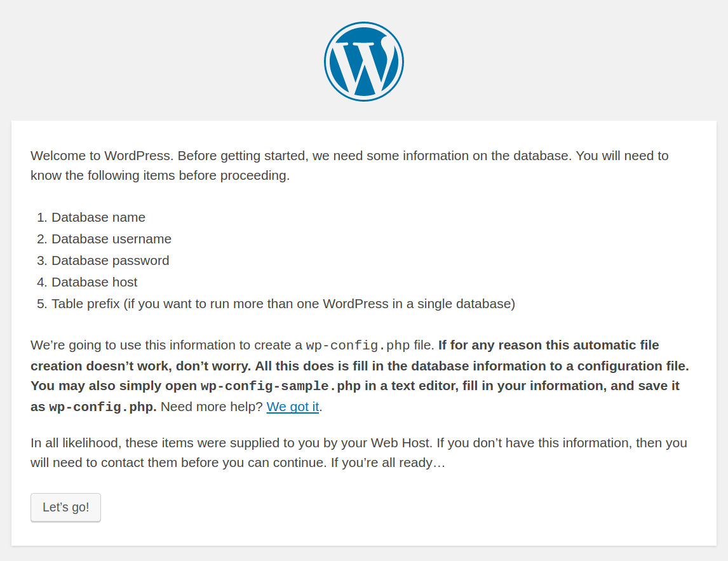Click the 'Database host' item
The image size is (728, 561).
pos(94,282)
